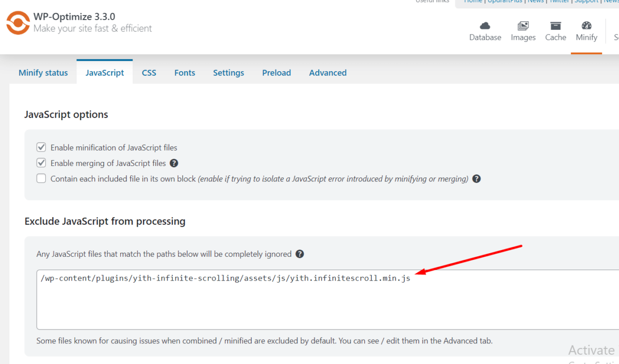Open the Twitter support link
Viewport: 619px width, 364px height.
559,2
